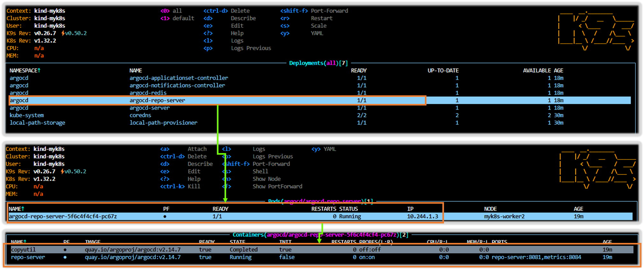Viewport: 644px width, 270px height.
Task: Click Attach in the Pods shortcut list
Action: [x=197, y=149]
